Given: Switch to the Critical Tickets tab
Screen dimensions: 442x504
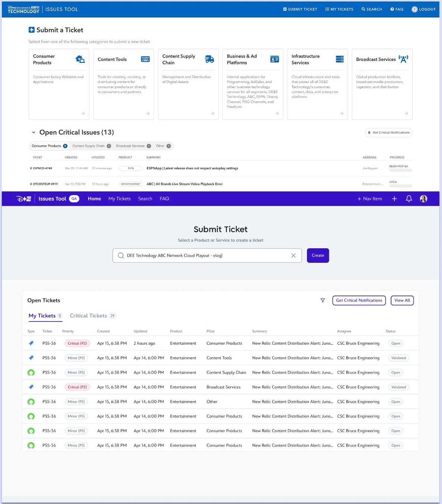Looking at the screenshot, I should tap(93, 316).
